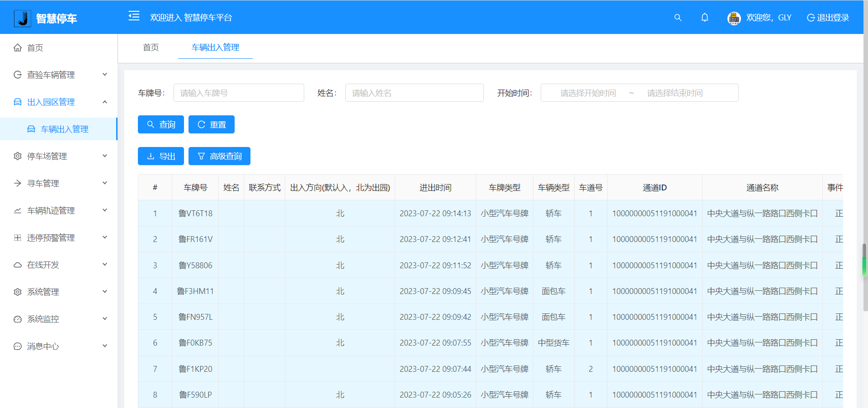Click time cell 2023-07-22 09:14:13
Viewport: 868px width, 408px height.
435,213
